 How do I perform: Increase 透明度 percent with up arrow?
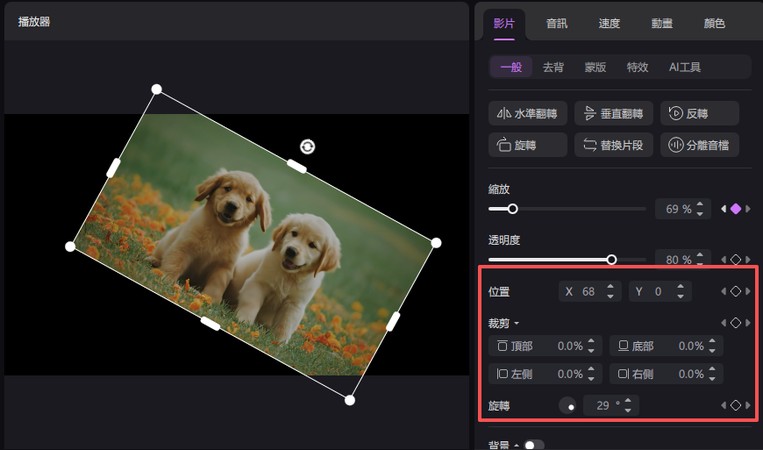(700, 255)
